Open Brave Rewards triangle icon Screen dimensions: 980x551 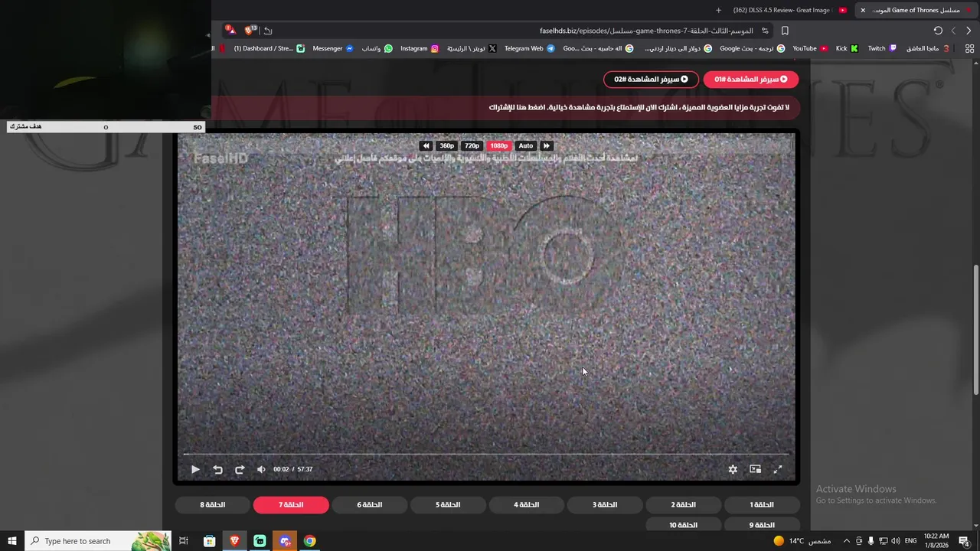pos(231,31)
